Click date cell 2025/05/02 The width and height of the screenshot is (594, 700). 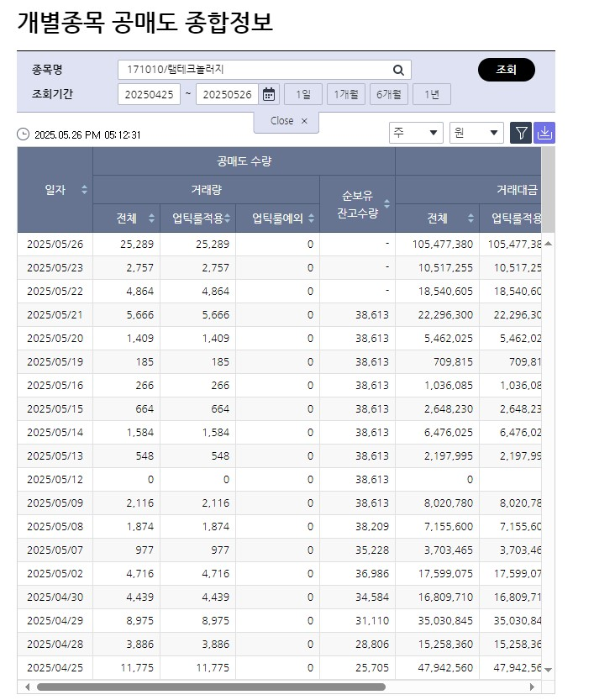[x=55, y=574]
